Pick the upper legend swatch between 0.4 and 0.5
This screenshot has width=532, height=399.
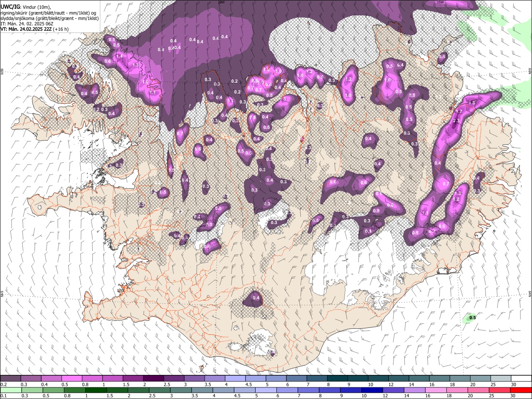click(51, 379)
